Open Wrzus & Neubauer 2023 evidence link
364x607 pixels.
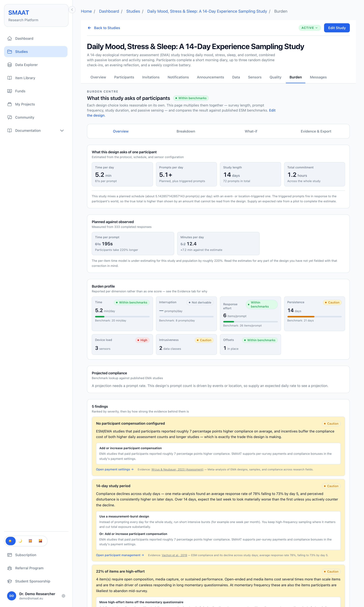pyautogui.click(x=177, y=469)
